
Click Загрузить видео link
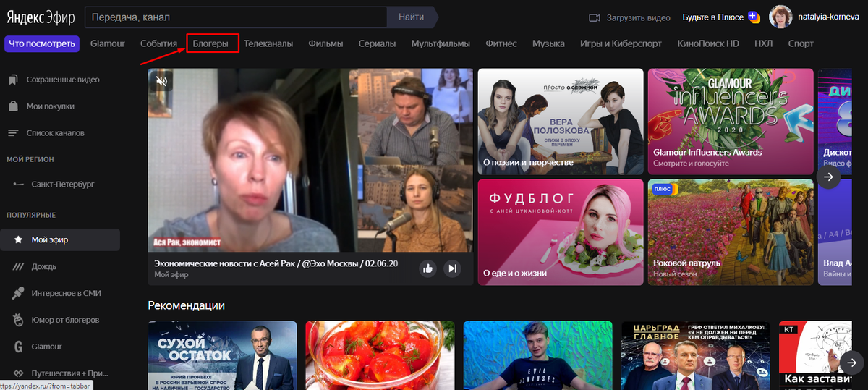[x=638, y=17]
